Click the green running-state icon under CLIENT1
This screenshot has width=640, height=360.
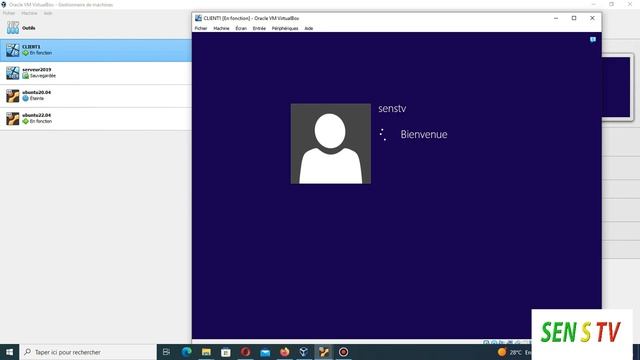pyautogui.click(x=25, y=53)
